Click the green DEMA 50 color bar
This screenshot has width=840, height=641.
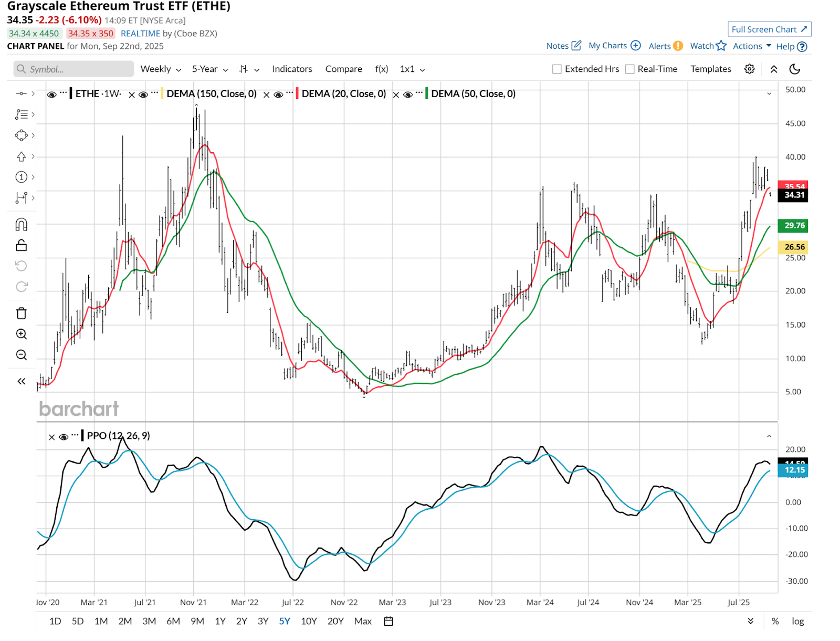coord(427,93)
